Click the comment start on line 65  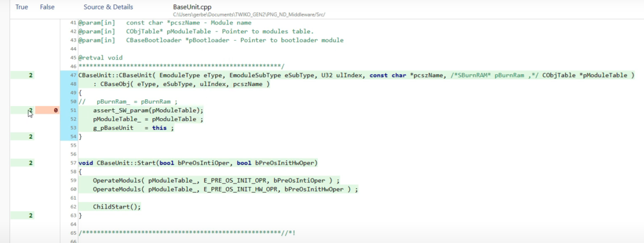tap(187, 233)
